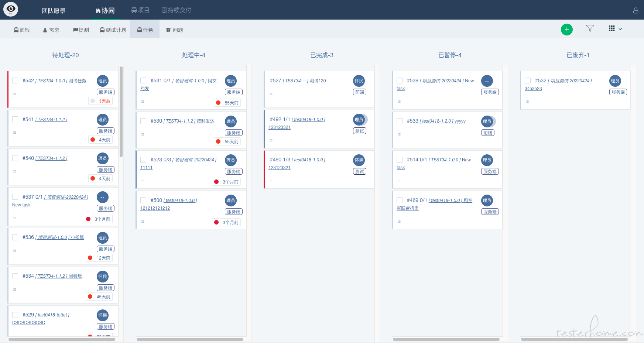Click the grey status dot on #542
Screen dimensions: 644x346
pyautogui.click(x=93, y=101)
